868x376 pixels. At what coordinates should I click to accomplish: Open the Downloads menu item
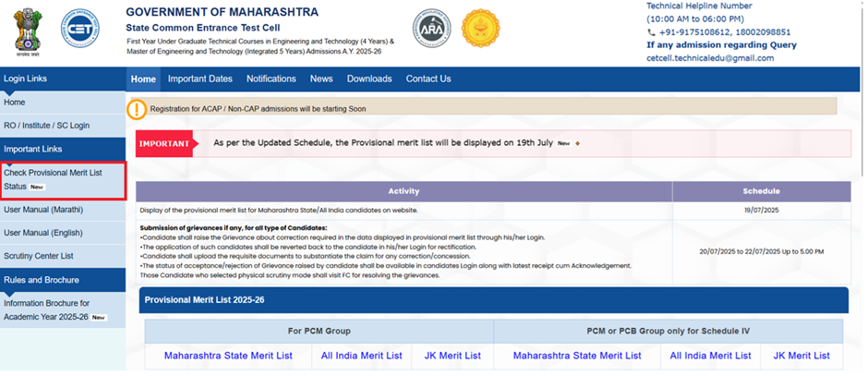coord(369,79)
